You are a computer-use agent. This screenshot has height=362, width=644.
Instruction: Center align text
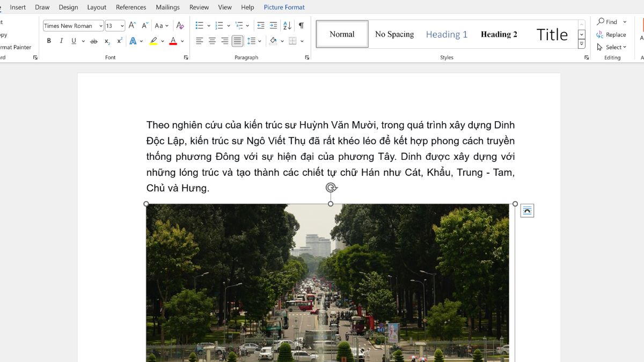pos(212,41)
